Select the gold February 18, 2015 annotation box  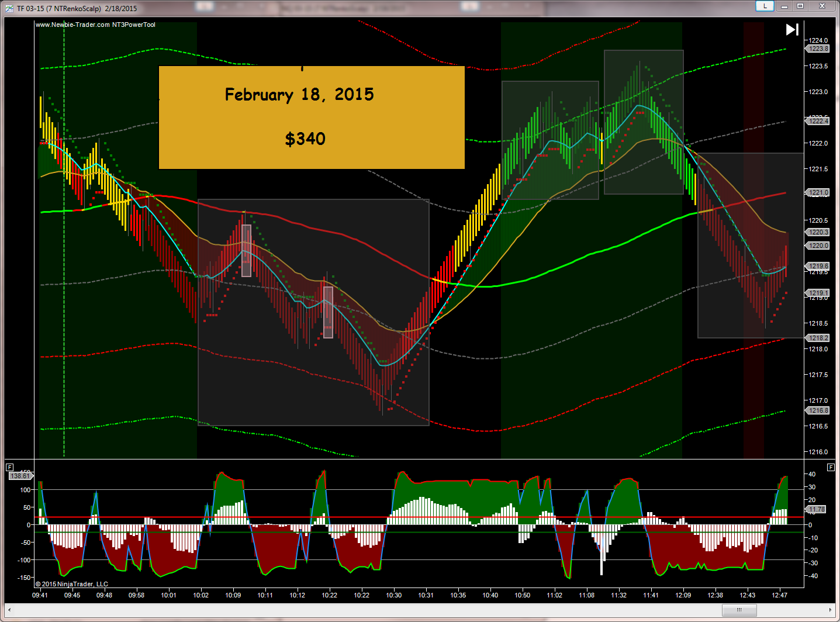coord(312,118)
